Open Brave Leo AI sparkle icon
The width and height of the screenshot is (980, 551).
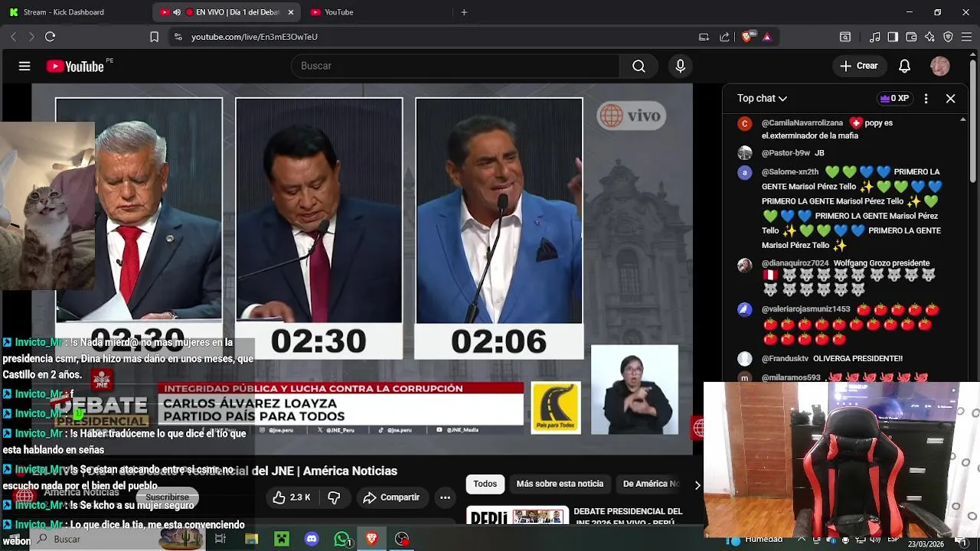(929, 37)
